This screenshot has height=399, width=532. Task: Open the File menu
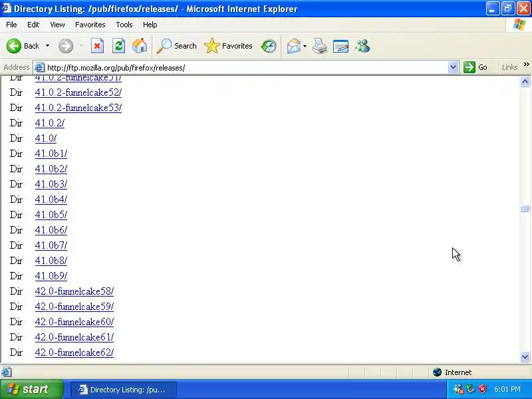click(x=11, y=25)
